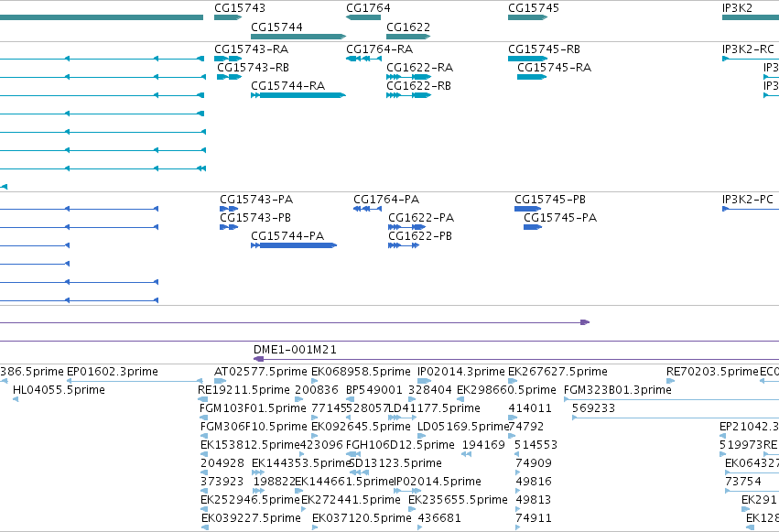Select EST EK298660.5prime

tap(460, 399)
